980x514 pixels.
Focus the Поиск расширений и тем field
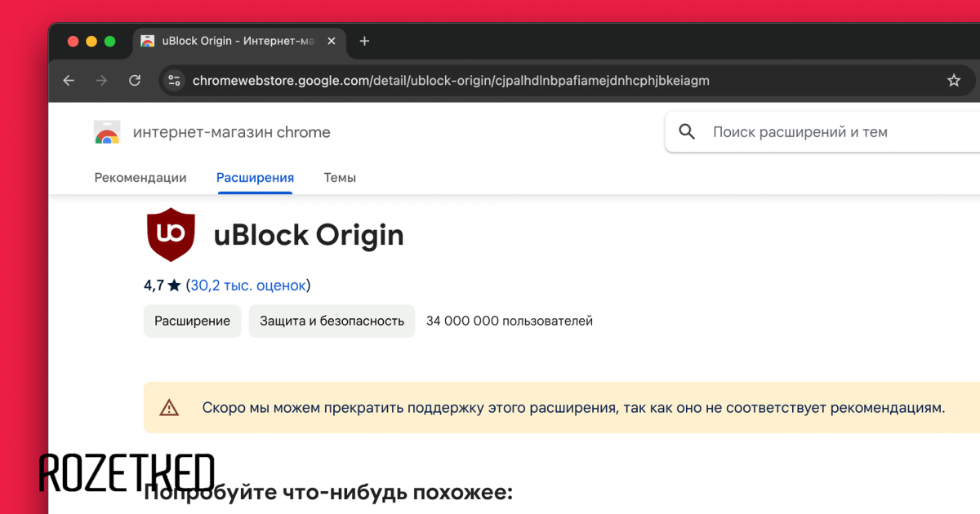coord(817,132)
